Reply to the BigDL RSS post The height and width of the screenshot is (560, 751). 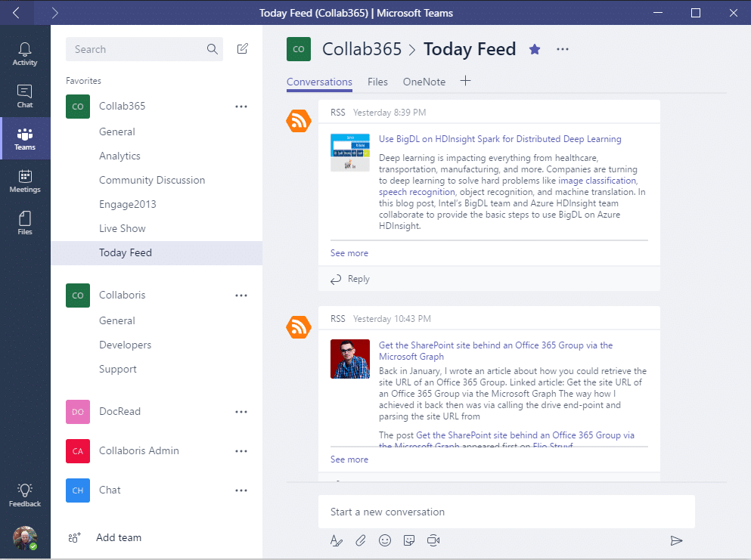tap(350, 279)
